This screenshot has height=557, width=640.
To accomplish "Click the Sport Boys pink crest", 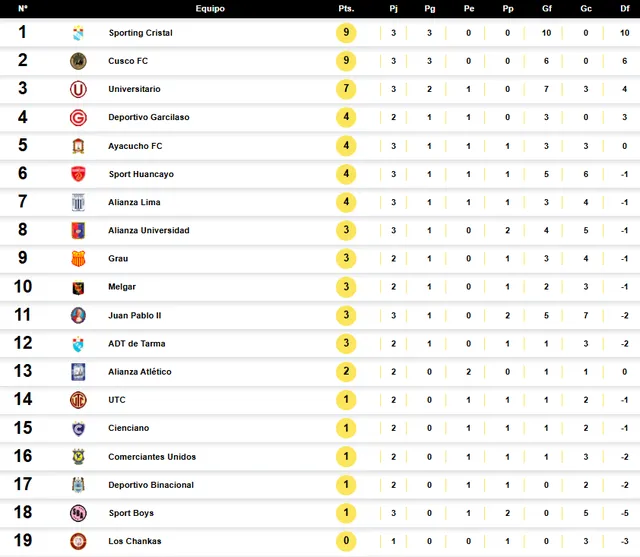I will [78, 513].
